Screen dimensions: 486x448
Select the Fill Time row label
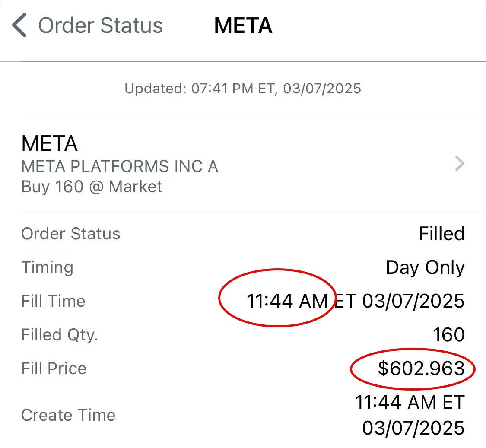click(53, 301)
